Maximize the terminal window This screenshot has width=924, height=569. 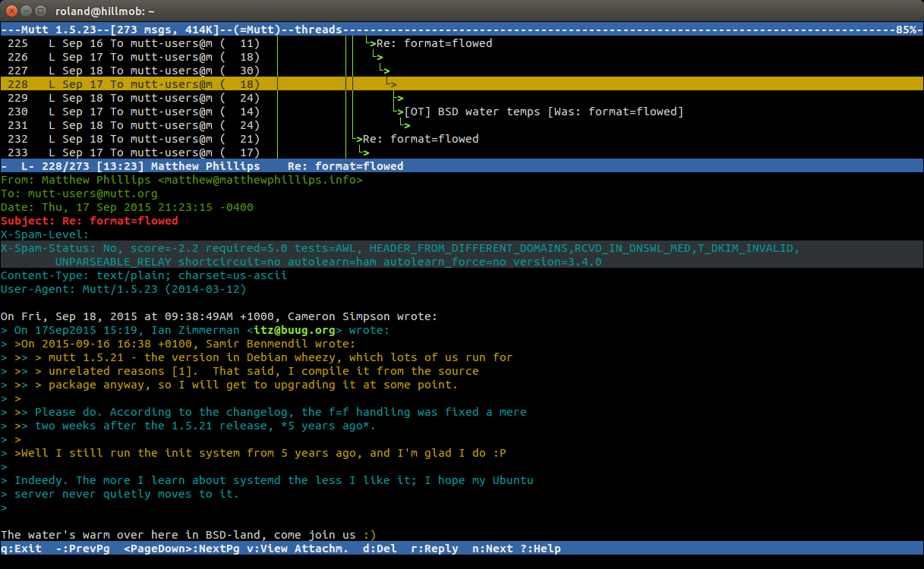tap(39, 11)
